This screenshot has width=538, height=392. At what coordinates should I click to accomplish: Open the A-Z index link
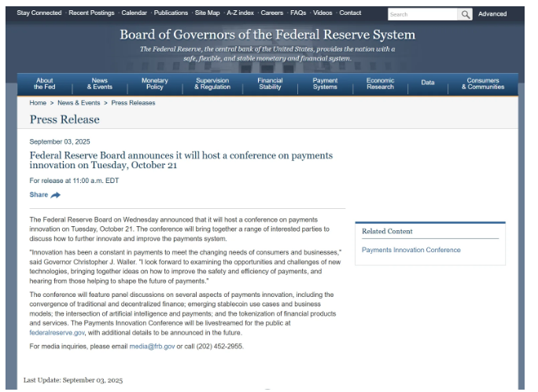pyautogui.click(x=240, y=13)
